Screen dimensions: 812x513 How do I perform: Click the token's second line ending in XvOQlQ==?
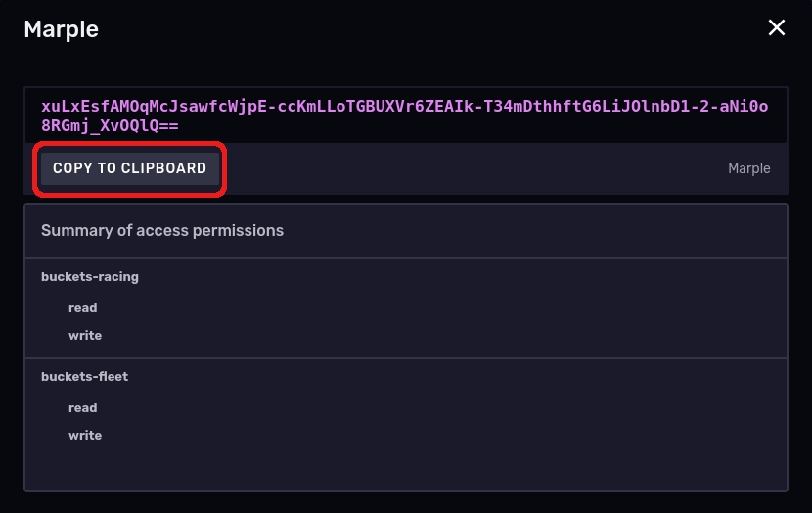coord(110,126)
